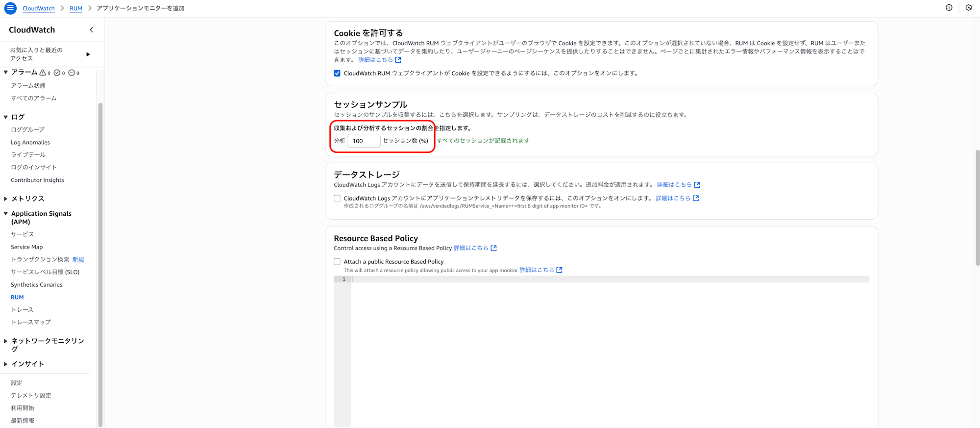Click the page vertical scrollbar on the right

pos(977,208)
